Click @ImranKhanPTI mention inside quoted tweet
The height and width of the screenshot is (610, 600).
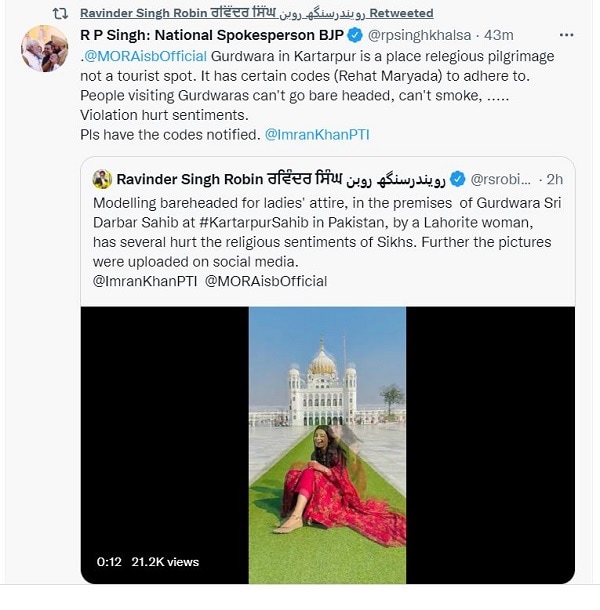tap(145, 281)
